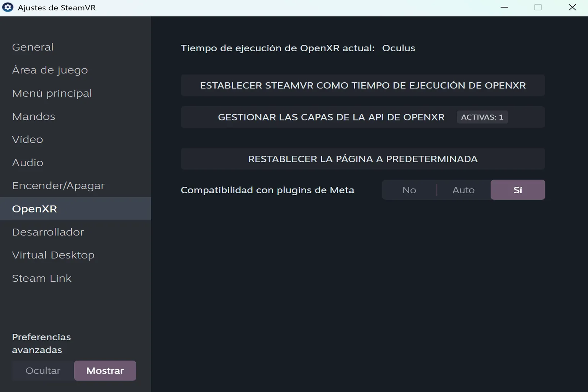Open the Audio settings tab
Image resolution: width=588 pixels, height=392 pixels.
click(75, 163)
